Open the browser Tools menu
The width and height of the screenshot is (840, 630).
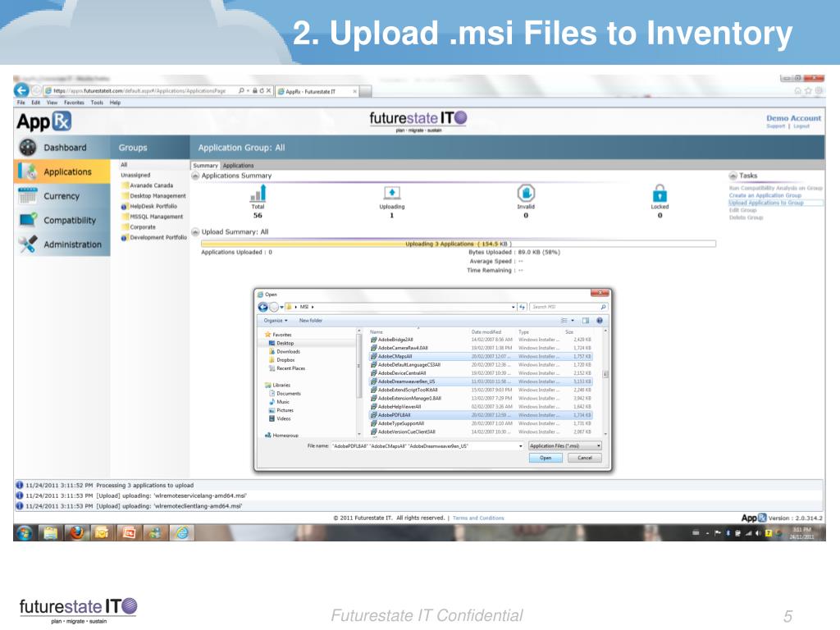pos(97,103)
